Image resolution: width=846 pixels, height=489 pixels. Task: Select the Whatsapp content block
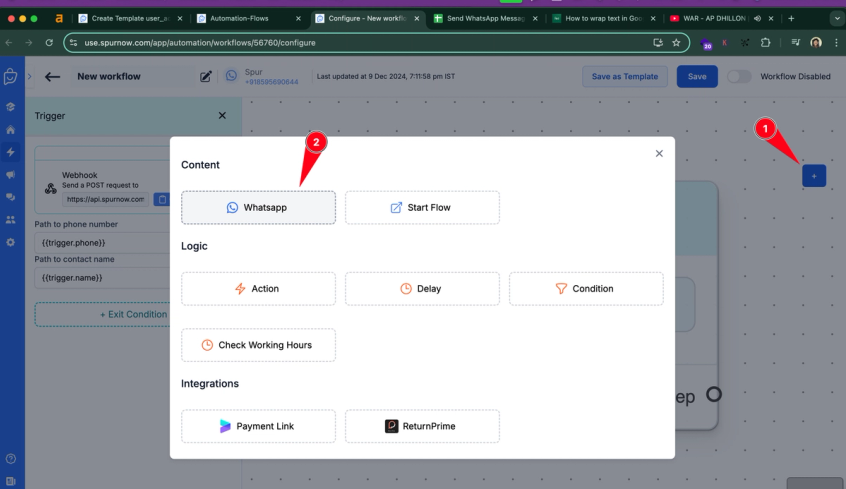pos(258,207)
